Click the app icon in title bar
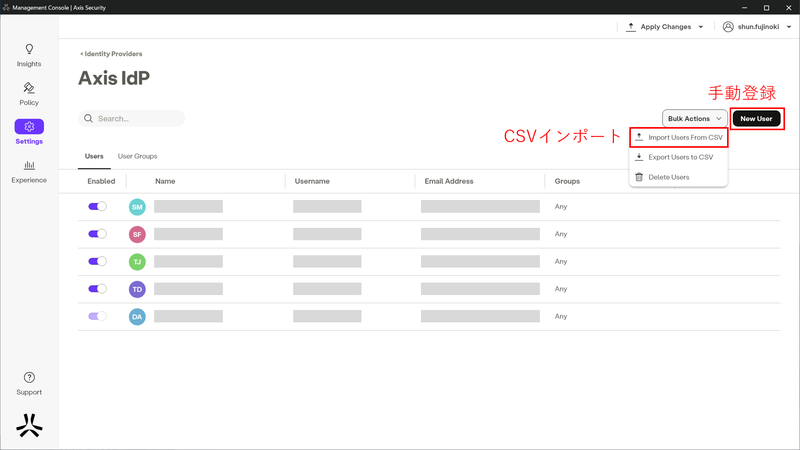 click(6, 7)
